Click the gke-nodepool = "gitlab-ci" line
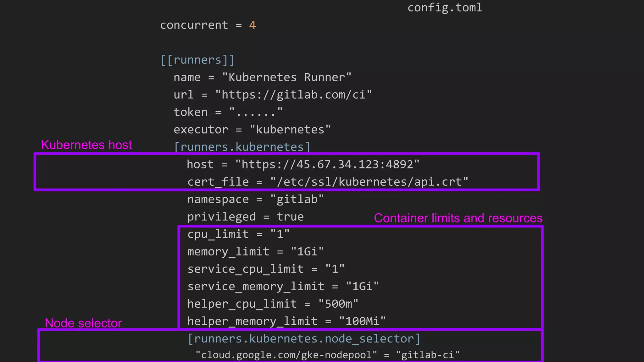Image resolution: width=644 pixels, height=362 pixels. click(328, 355)
